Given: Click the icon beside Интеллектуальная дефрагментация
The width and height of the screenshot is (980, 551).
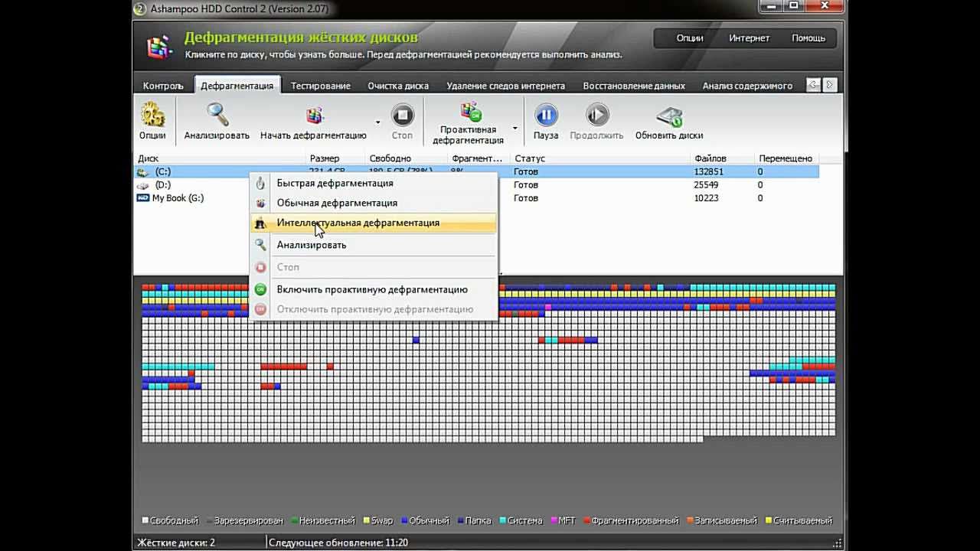Looking at the screenshot, I should tap(260, 223).
